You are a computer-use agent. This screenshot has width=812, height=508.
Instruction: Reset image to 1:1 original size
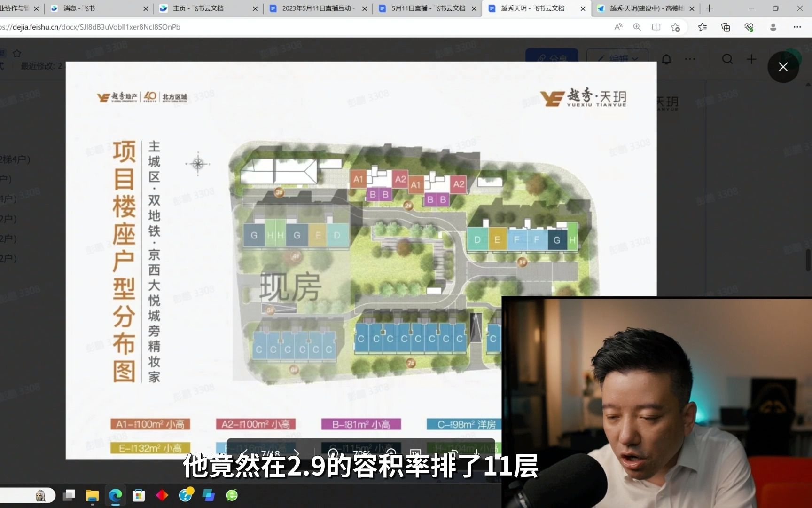coord(416,453)
